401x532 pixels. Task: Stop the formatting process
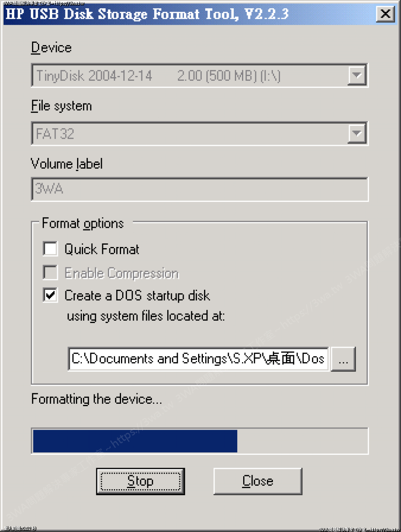pyautogui.click(x=140, y=481)
